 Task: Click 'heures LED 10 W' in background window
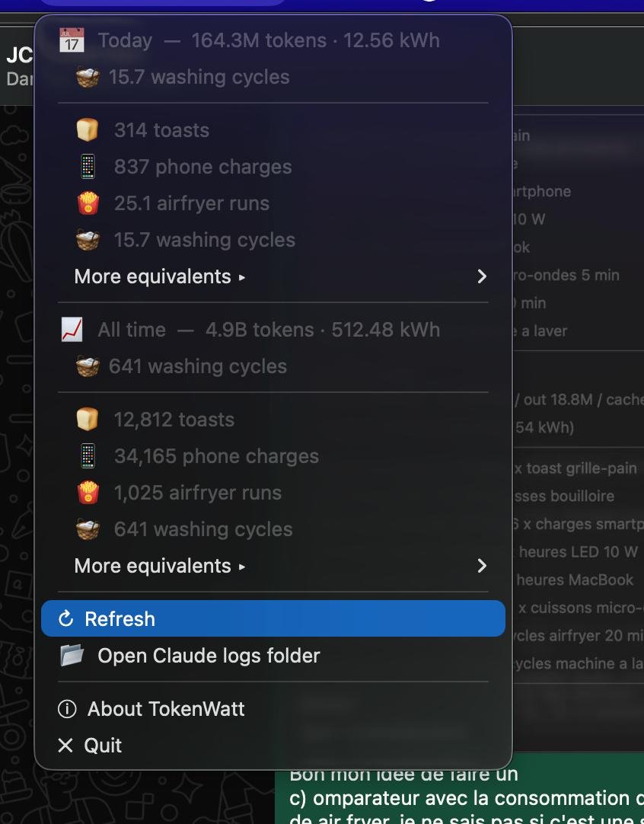(579, 552)
